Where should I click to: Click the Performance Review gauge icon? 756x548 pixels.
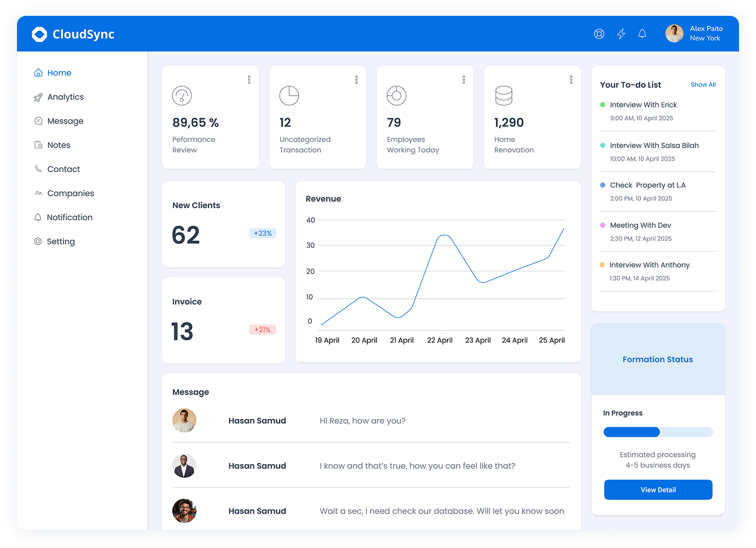pos(182,96)
